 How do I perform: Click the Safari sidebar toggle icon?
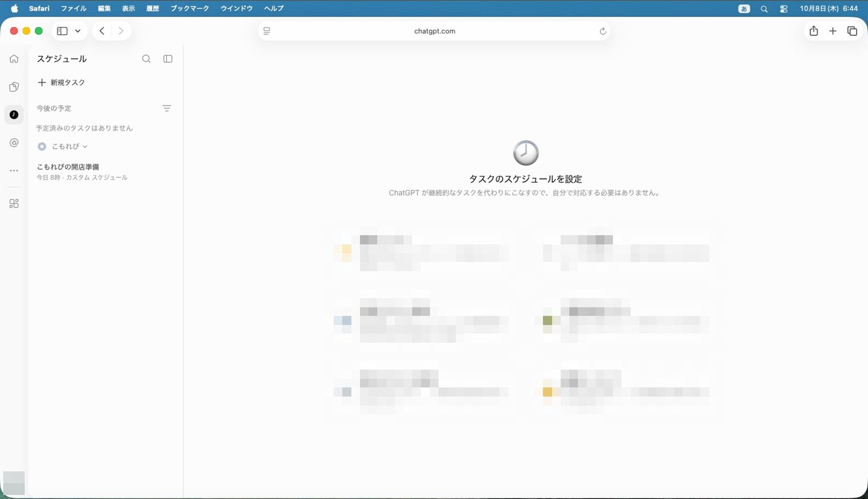[62, 31]
